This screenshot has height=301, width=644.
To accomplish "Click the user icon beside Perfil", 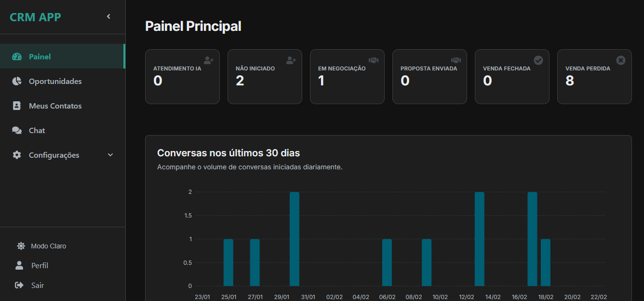I will click(19, 265).
